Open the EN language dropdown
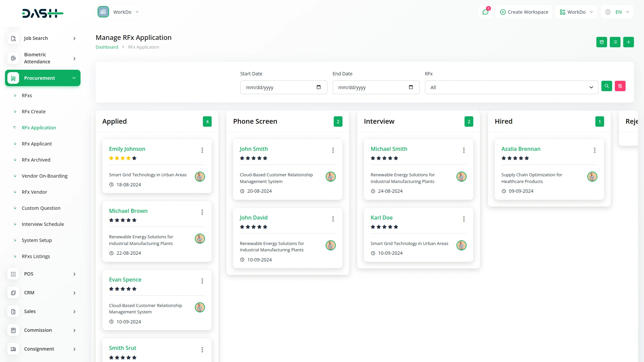The width and height of the screenshot is (644, 362). click(618, 12)
